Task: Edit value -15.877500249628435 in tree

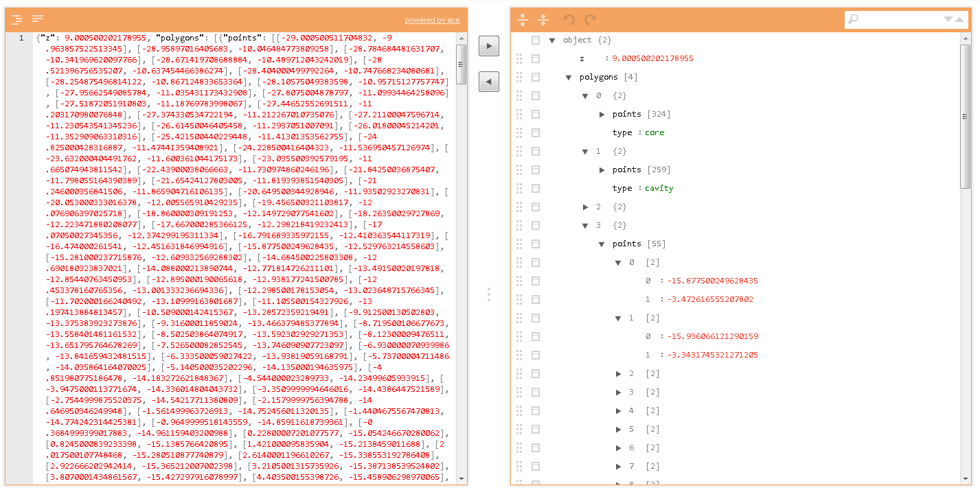Action: tap(712, 281)
